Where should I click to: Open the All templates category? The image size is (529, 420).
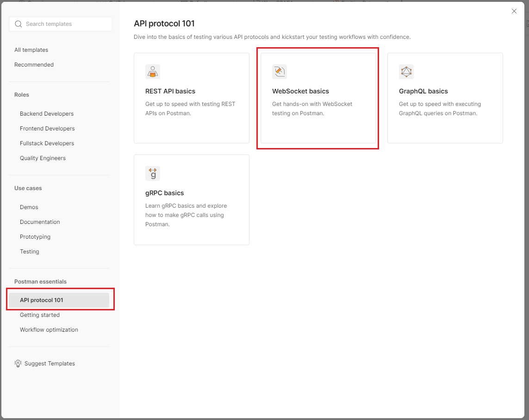[31, 50]
